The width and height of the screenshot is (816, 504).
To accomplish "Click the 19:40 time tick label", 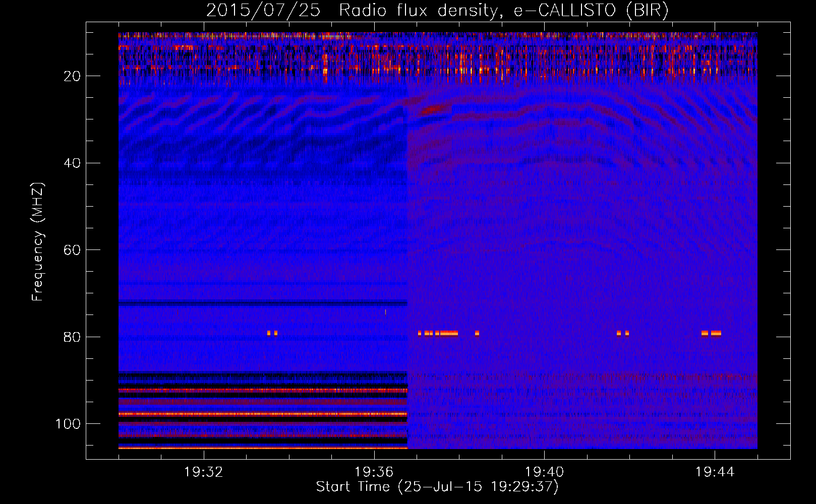I will [545, 472].
